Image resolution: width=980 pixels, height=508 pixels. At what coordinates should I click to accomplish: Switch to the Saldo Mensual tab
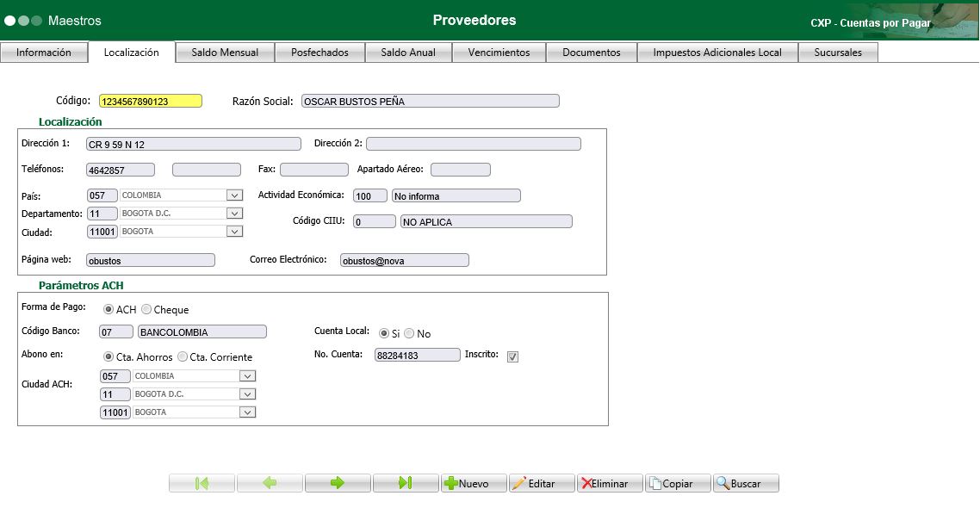coord(225,53)
